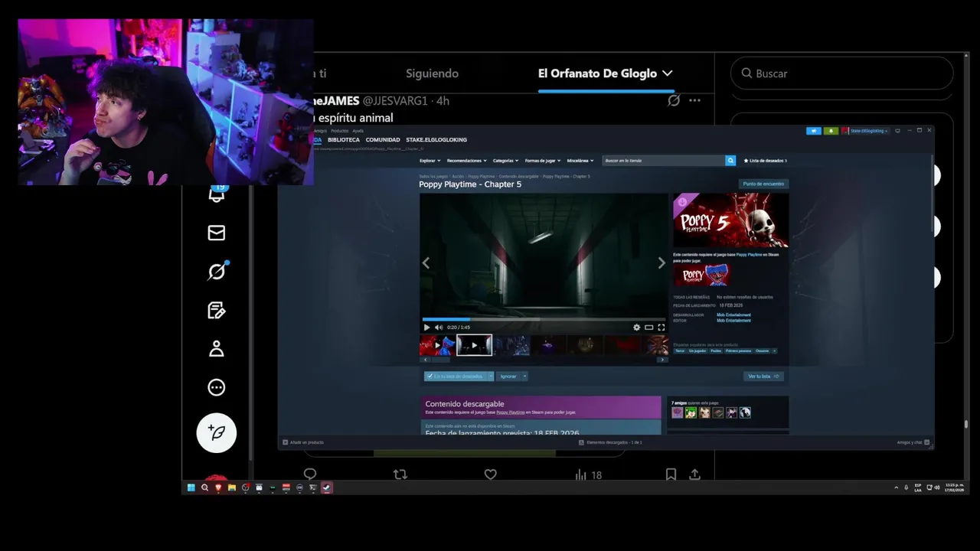This screenshot has width=980, height=551.
Task: Enter fullscreen in the trailer player
Action: (661, 328)
